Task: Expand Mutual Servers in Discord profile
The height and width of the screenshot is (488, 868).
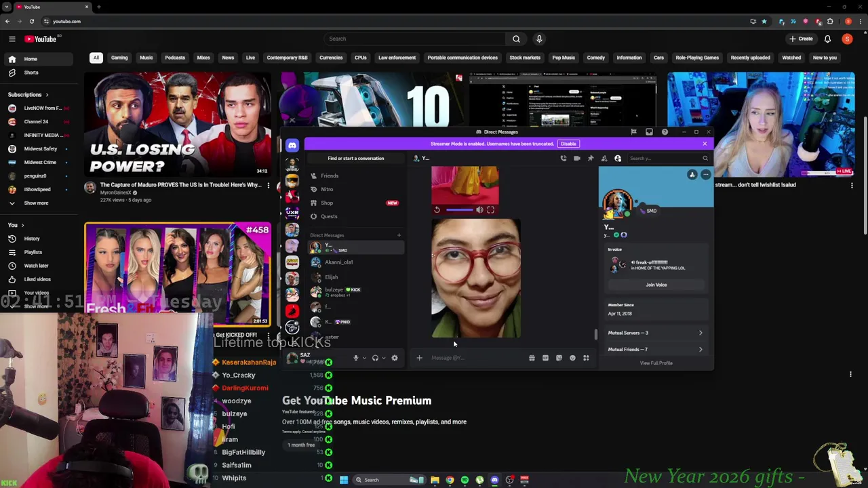Action: pyautogui.click(x=655, y=333)
